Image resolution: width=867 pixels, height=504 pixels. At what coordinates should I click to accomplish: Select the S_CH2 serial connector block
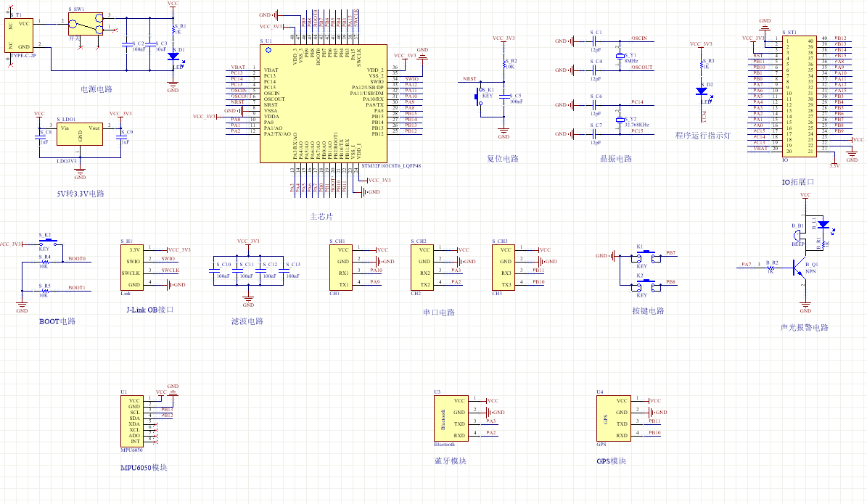422,268
